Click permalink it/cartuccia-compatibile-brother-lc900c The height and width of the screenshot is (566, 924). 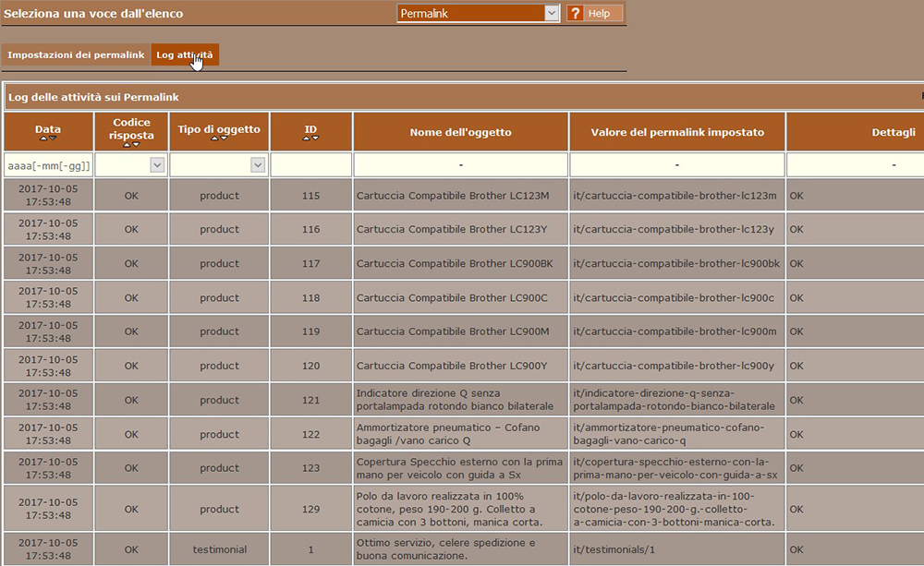pyautogui.click(x=674, y=297)
